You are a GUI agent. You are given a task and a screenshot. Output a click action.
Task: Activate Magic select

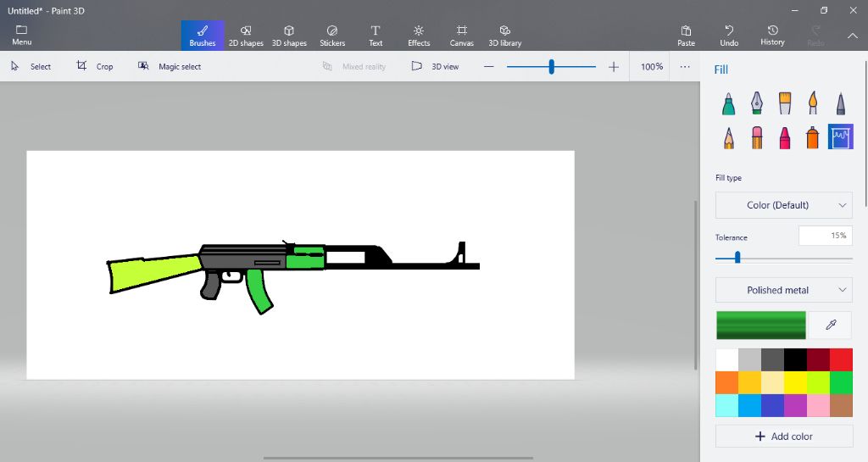click(170, 66)
